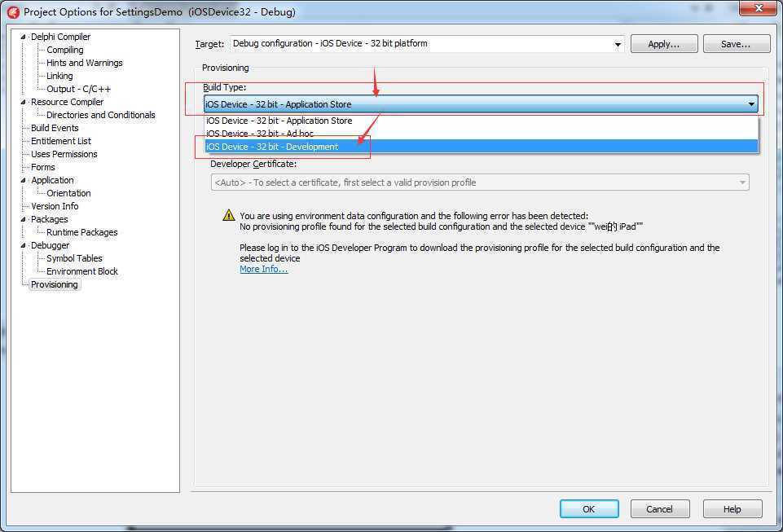Close the Project Options dialog
The width and height of the screenshot is (783, 532).
click(x=758, y=8)
